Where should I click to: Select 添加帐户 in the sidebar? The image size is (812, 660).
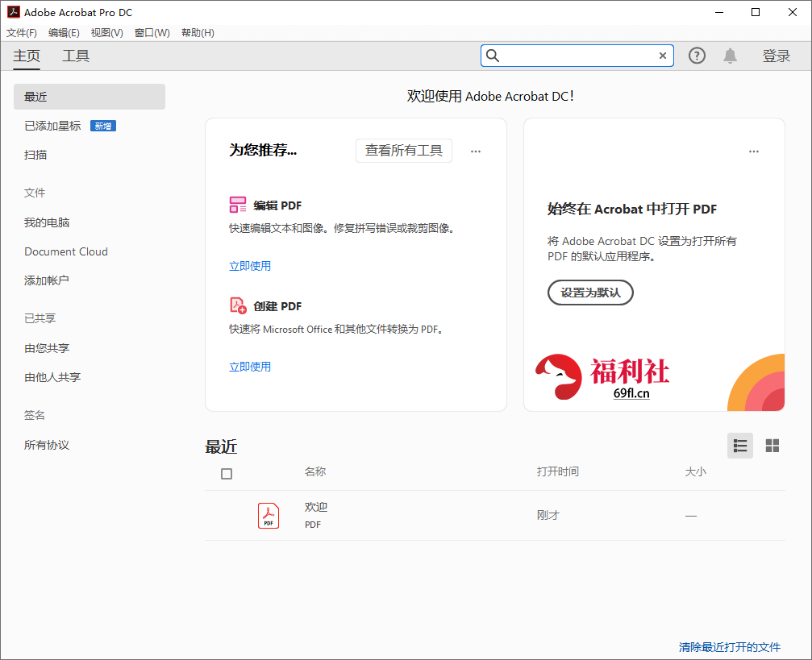47,280
